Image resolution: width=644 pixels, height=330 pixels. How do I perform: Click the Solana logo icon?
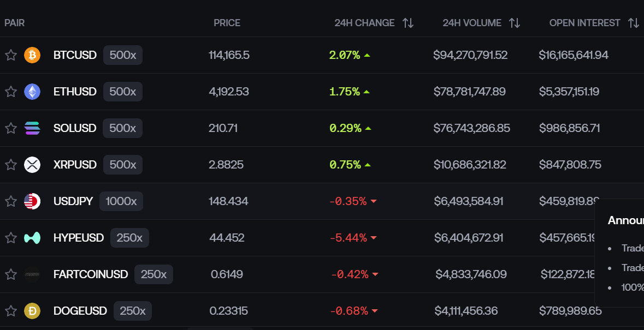point(32,128)
